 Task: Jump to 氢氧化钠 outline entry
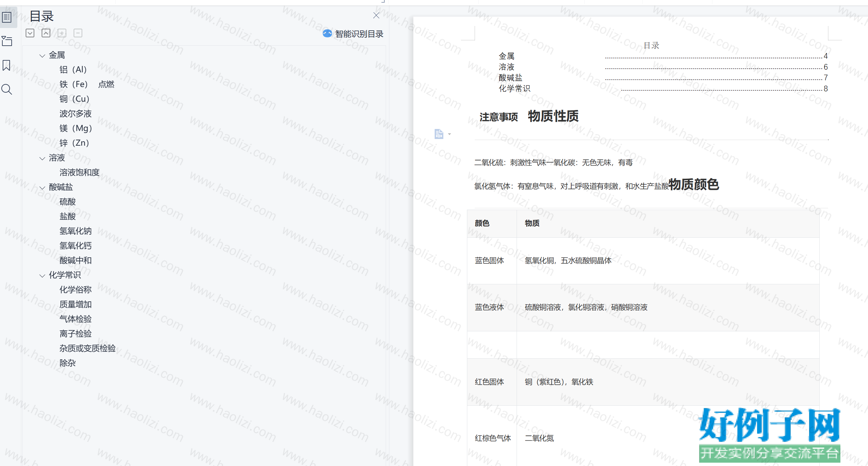point(76,231)
